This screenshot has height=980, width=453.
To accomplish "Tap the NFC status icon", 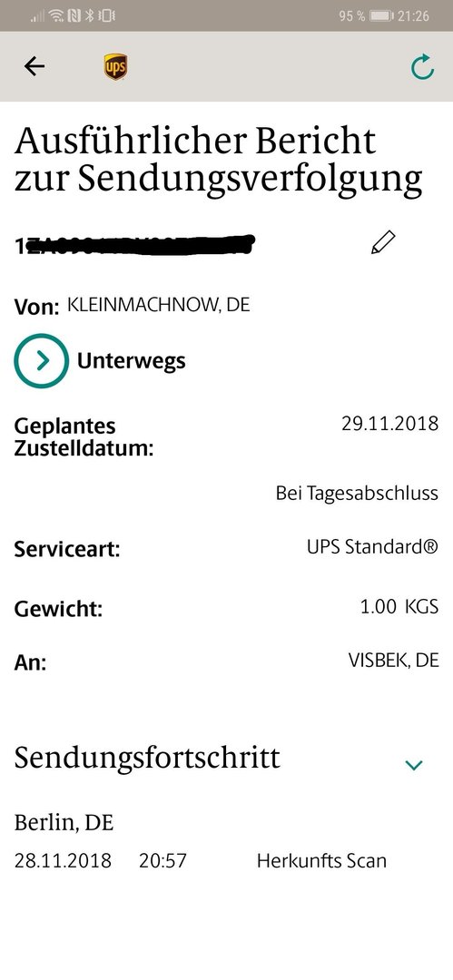I will tap(74, 15).
